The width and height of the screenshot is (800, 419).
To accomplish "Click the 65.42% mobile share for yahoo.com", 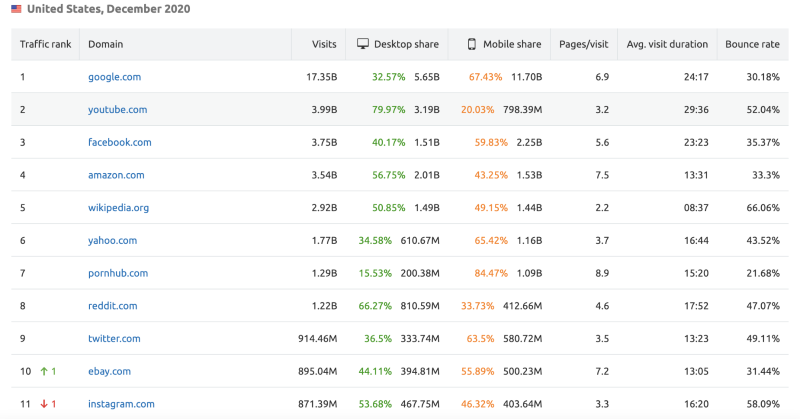I will point(491,240).
